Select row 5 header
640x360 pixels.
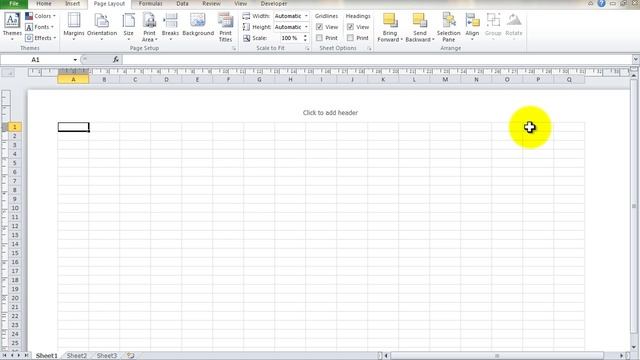coord(15,163)
